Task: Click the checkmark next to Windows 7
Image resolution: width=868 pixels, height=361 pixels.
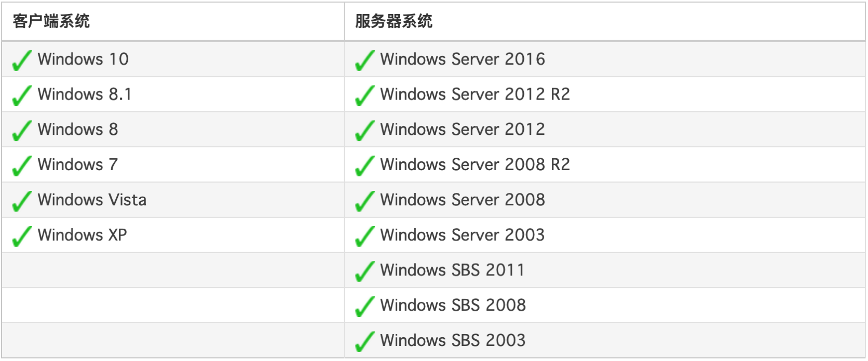Action: 22,166
